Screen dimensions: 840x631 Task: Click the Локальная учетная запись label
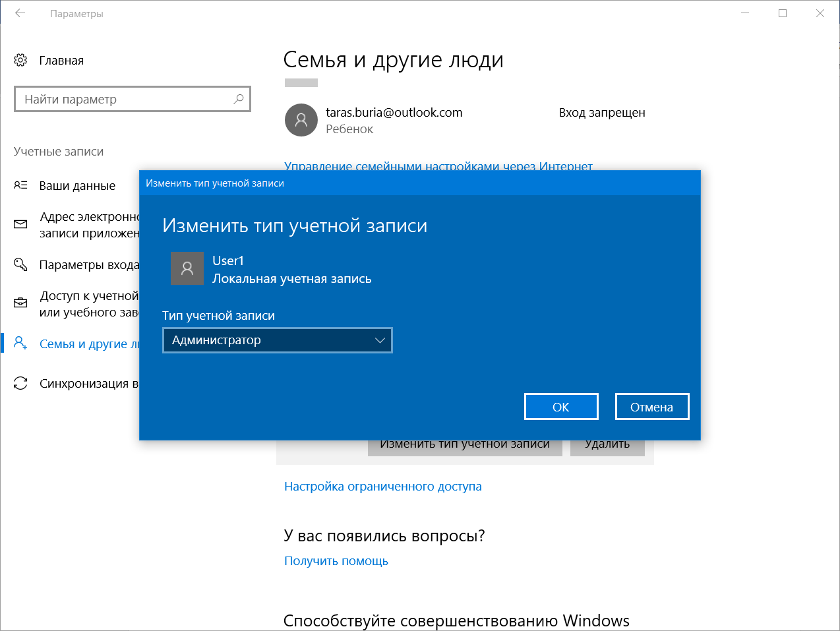[x=292, y=278]
